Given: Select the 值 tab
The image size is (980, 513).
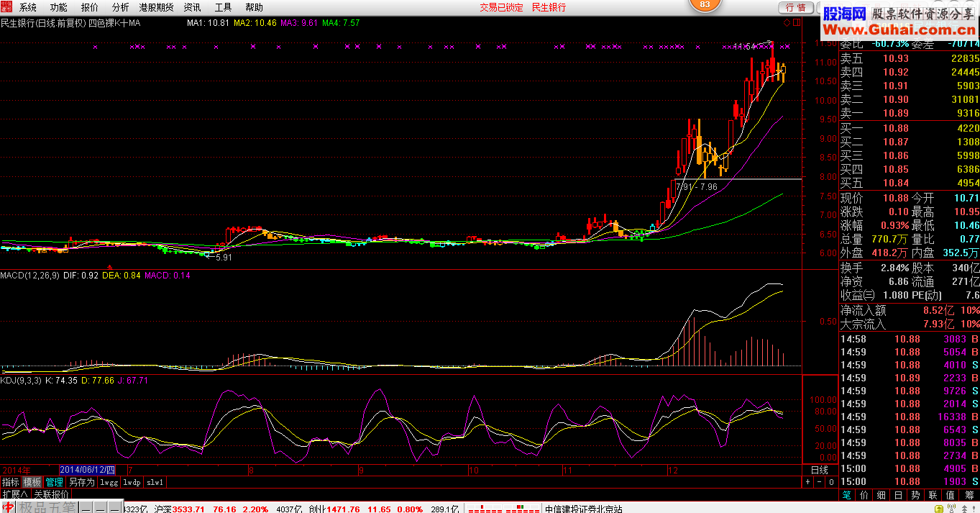Looking at the screenshot, I should pos(950,495).
